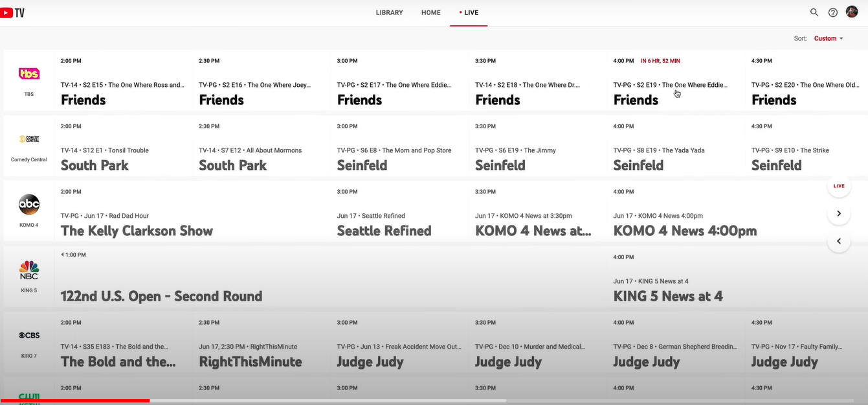Open the Sort Custom dropdown

[829, 38]
